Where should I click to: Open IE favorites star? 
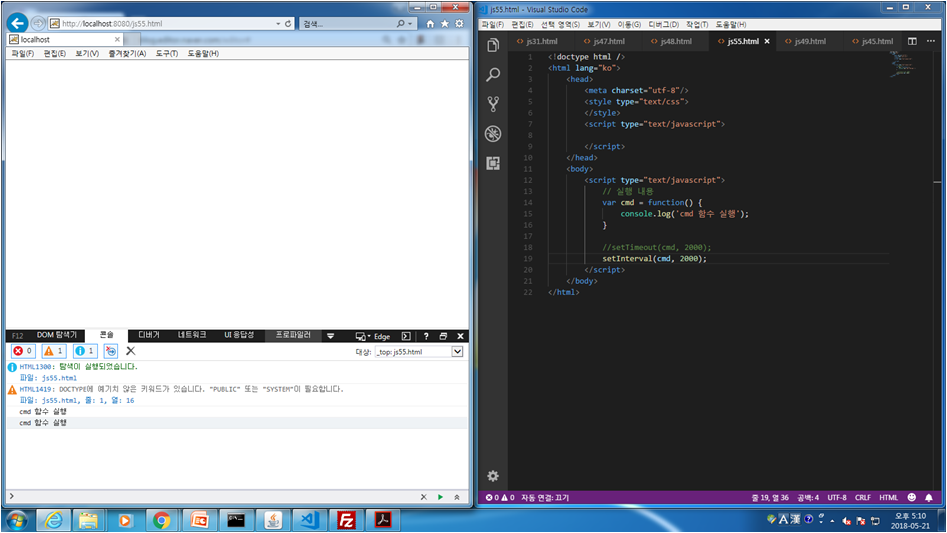[x=445, y=24]
